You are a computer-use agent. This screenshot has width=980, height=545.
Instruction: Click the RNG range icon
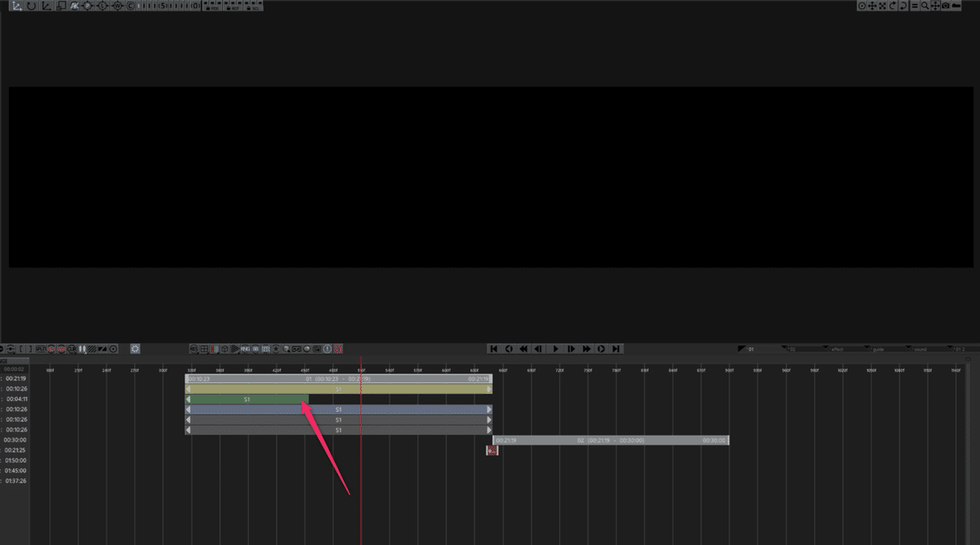pos(244,349)
